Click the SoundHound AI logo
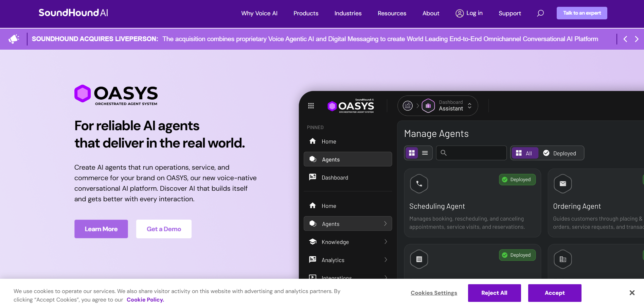This screenshot has height=308, width=644. pyautogui.click(x=73, y=13)
